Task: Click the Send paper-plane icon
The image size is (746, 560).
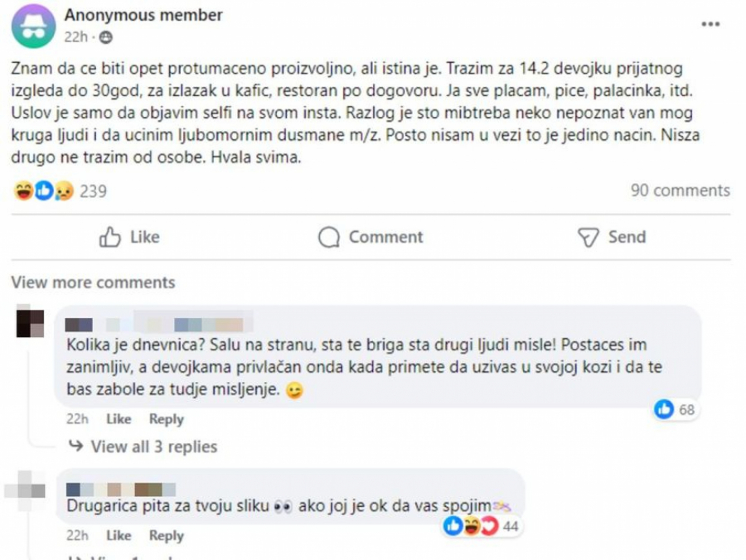Action: 589,237
